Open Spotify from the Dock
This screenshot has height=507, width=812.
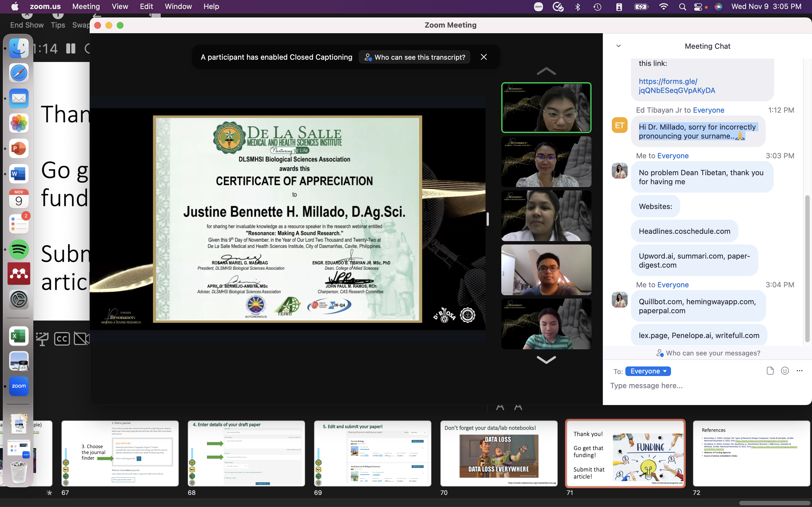pyautogui.click(x=19, y=249)
